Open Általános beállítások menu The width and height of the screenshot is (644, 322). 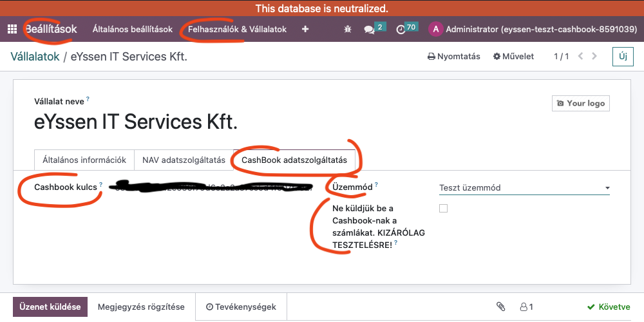(133, 29)
